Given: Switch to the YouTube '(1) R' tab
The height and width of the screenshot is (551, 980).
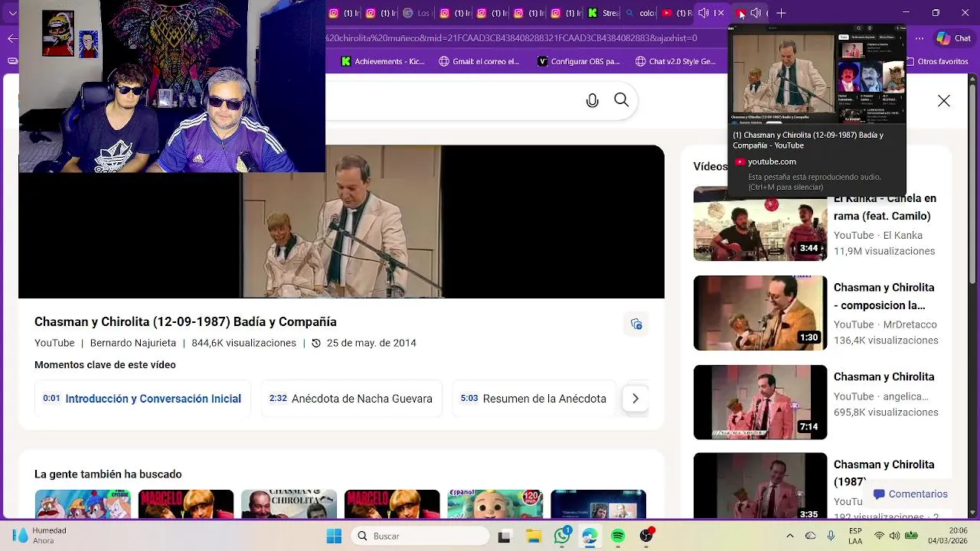Looking at the screenshot, I should pyautogui.click(x=677, y=13).
